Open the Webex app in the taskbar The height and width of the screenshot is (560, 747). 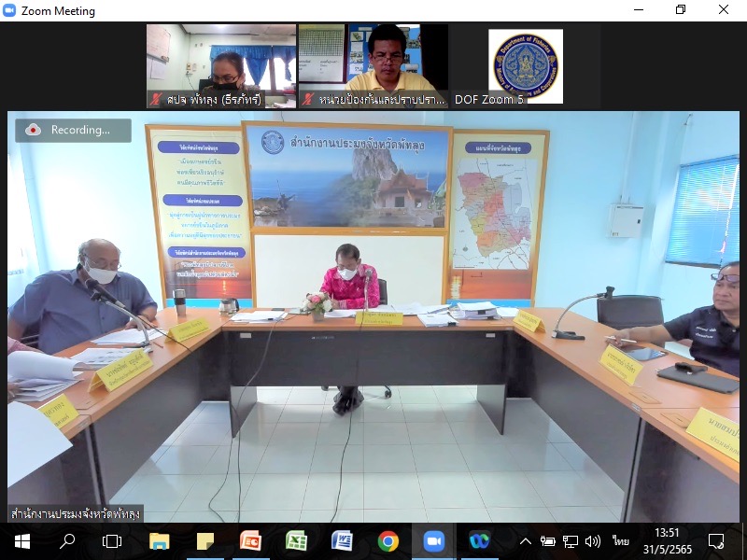pyautogui.click(x=479, y=540)
